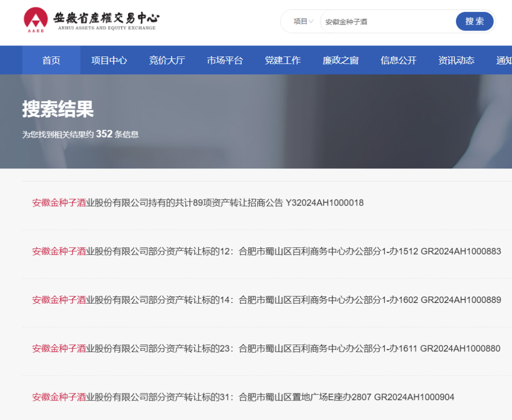Open 资讯动态 from the nav bar
Screen dimensions: 512x420
coord(456,60)
